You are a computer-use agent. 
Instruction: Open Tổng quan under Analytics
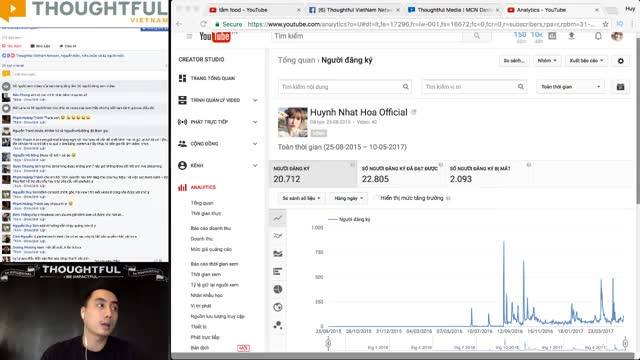(x=202, y=203)
